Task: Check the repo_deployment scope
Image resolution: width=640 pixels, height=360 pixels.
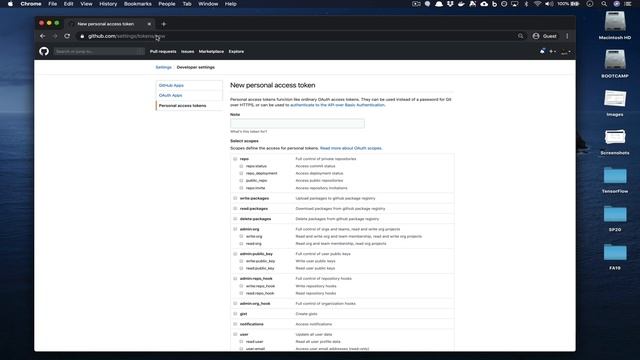Action: click(x=241, y=173)
